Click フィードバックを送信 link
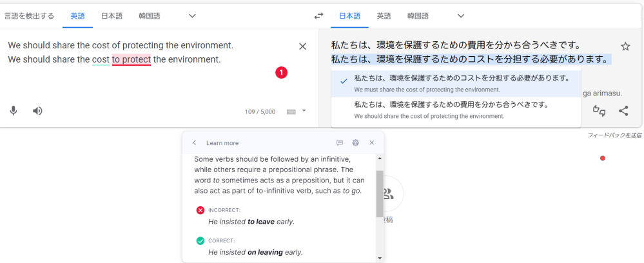Viewport: 644px width, 263px height. (614, 135)
